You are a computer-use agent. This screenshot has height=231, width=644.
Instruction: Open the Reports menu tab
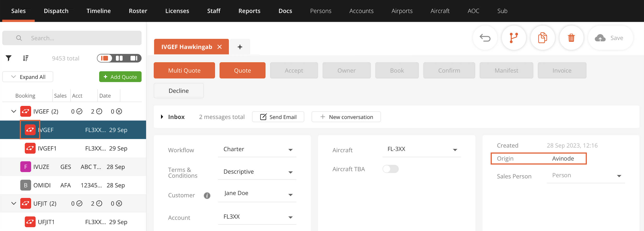249,11
